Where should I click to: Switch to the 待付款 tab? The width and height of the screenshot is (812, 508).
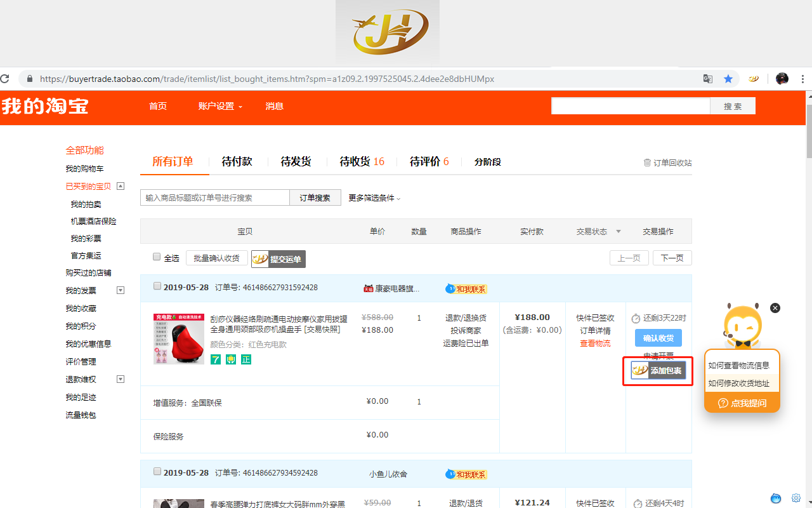(x=237, y=162)
